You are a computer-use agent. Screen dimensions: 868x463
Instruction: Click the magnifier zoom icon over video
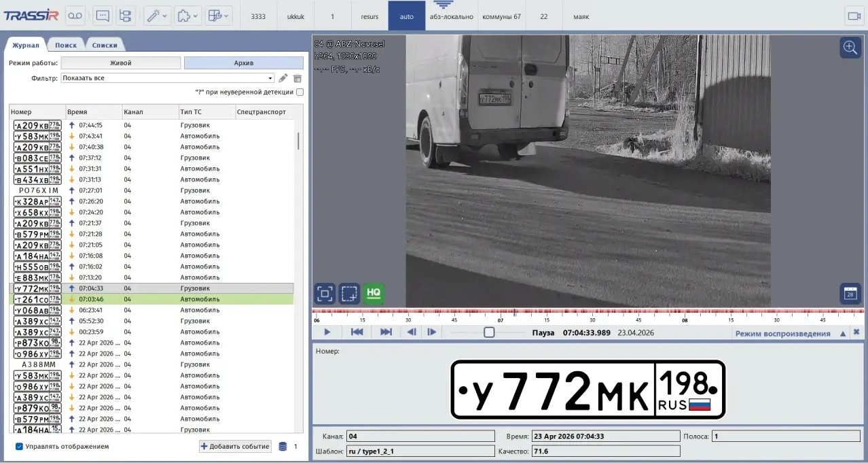(850, 47)
